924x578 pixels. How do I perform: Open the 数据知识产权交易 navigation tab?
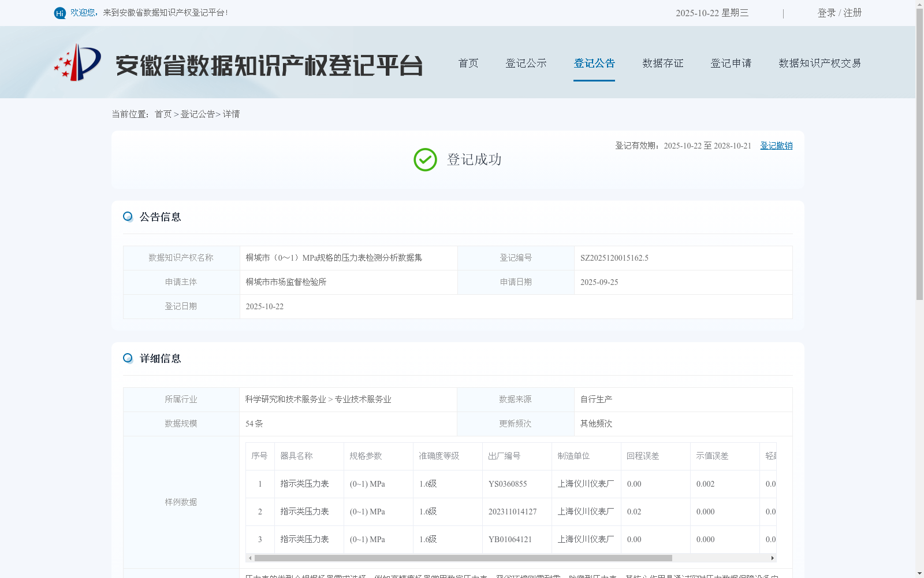tap(820, 63)
